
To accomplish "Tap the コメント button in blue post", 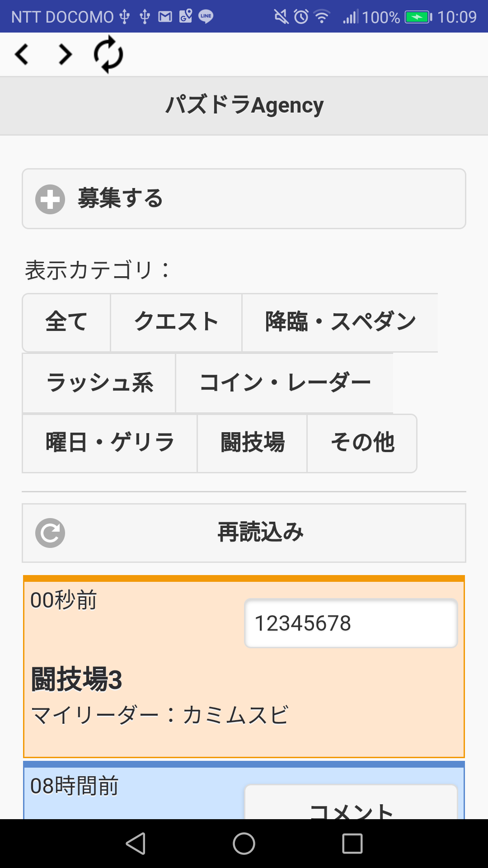I will coord(351,807).
